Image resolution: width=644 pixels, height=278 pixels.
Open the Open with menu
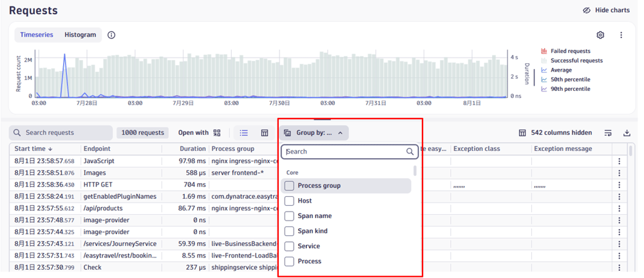[200, 133]
